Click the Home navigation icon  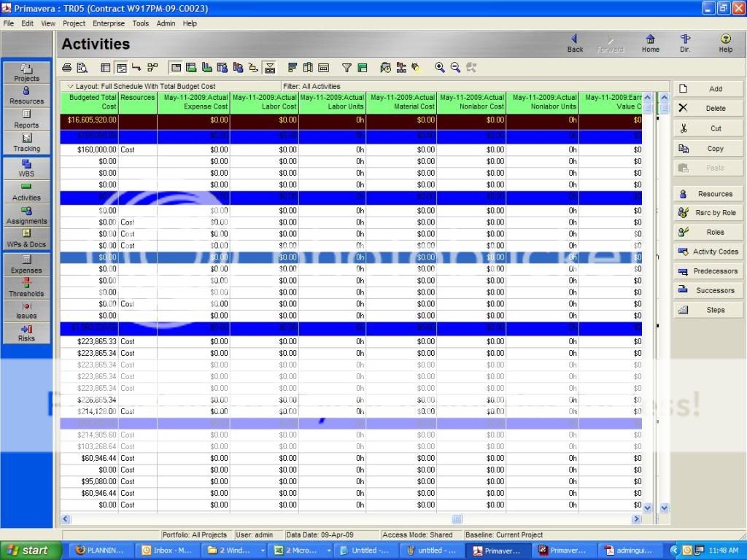point(650,42)
